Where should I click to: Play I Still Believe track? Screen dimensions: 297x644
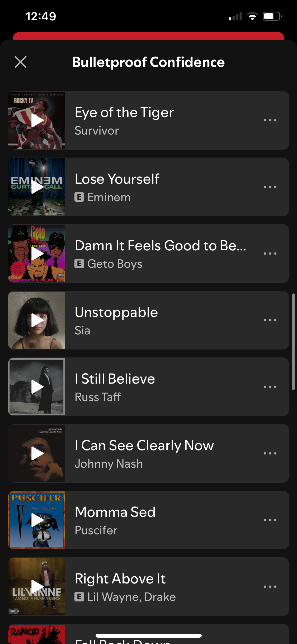coord(37,387)
